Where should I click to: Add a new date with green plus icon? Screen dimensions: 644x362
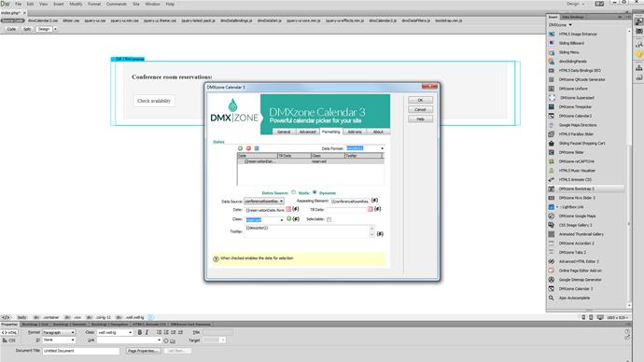tap(240, 148)
